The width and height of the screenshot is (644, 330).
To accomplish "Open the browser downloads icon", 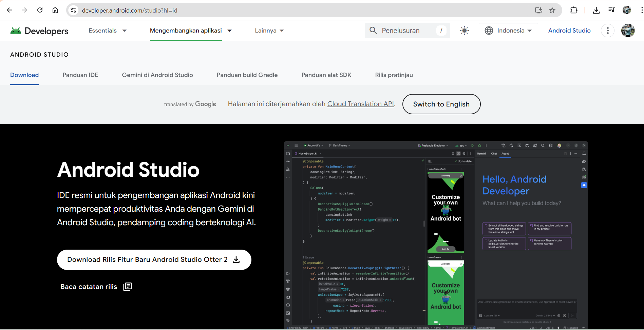I will 596,10.
